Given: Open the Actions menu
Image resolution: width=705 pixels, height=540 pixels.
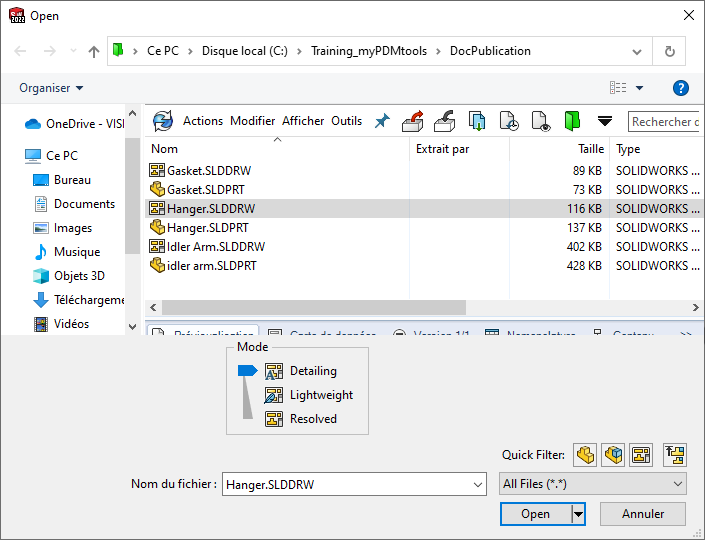Looking at the screenshot, I should (x=202, y=121).
